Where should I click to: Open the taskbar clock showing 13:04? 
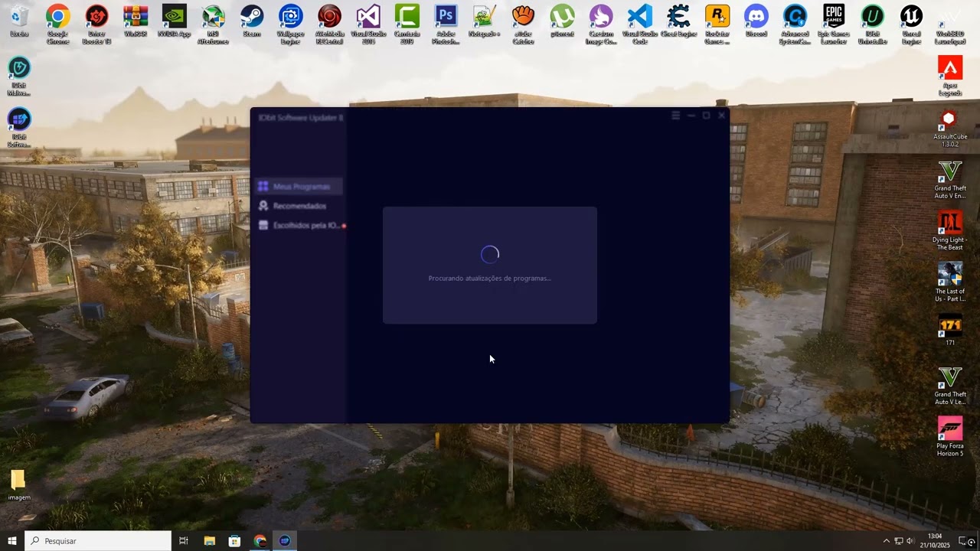pos(935,541)
